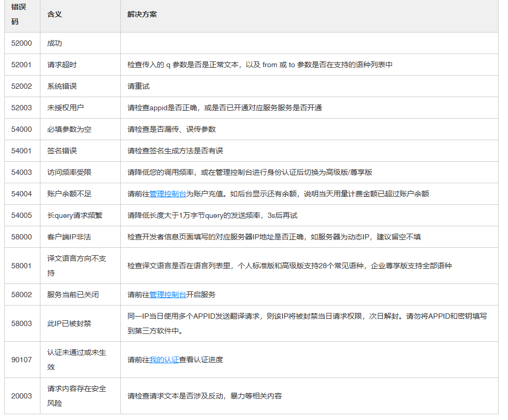Select error code 58001
This screenshot has width=508, height=420.
tap(22, 266)
